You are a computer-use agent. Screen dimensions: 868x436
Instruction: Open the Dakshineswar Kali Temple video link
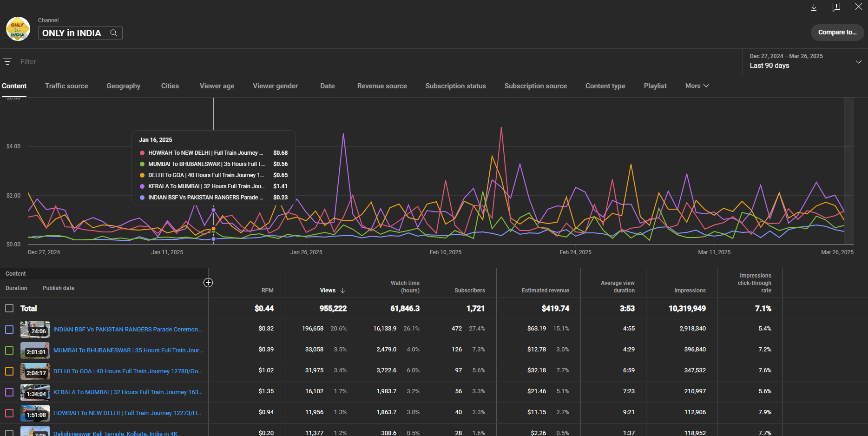(x=115, y=433)
